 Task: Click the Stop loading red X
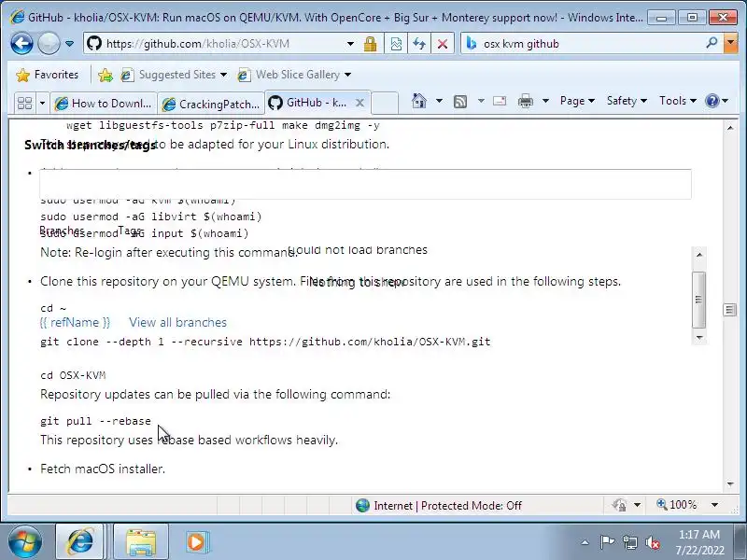(442, 44)
